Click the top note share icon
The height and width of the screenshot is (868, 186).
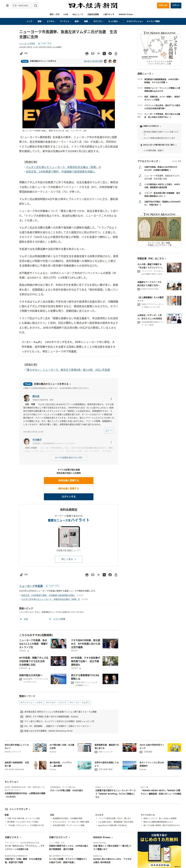(x=98, y=54)
